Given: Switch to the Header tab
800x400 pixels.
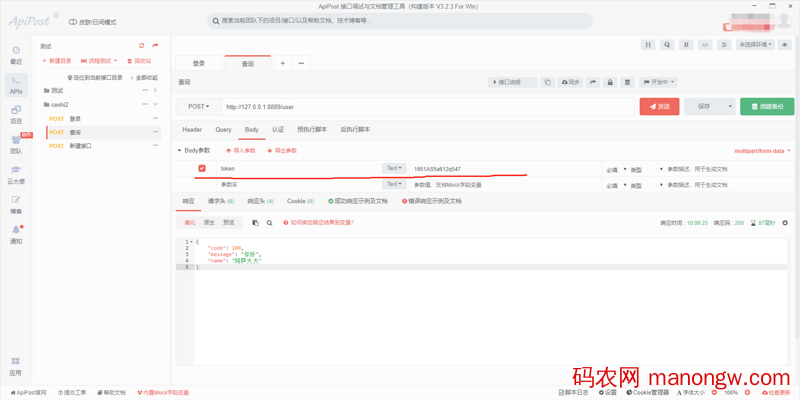Looking at the screenshot, I should point(192,130).
